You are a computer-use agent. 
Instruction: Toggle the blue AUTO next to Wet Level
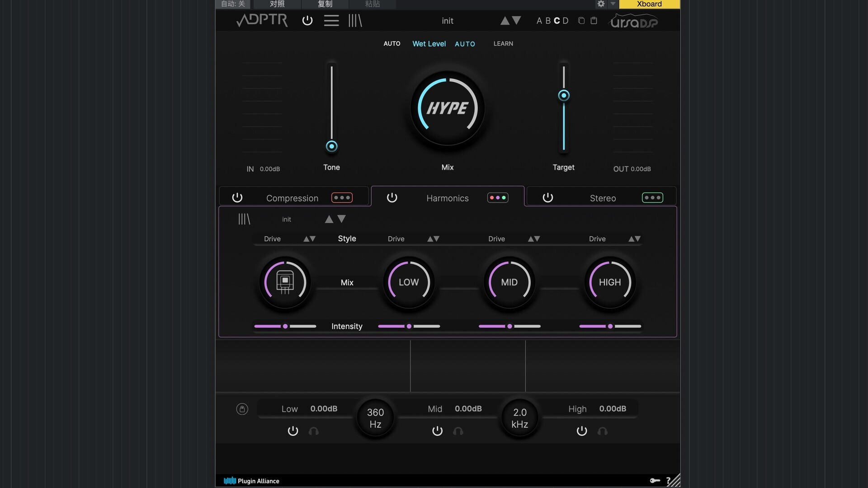pyautogui.click(x=465, y=44)
